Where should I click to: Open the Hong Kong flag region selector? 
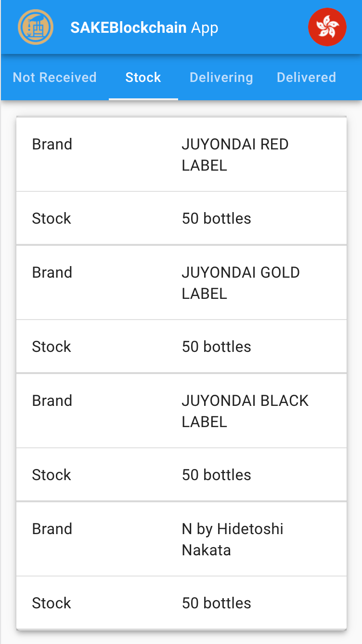(x=327, y=27)
